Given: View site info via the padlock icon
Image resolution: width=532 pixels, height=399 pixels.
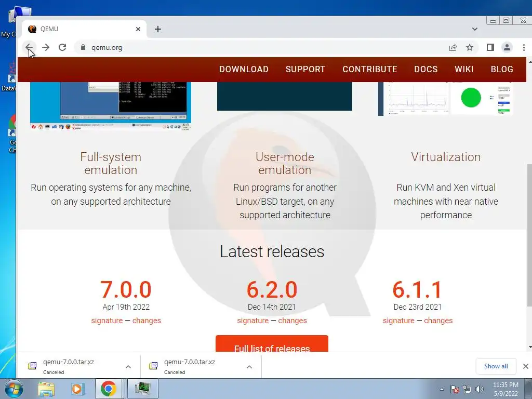Looking at the screenshot, I should coord(83,47).
